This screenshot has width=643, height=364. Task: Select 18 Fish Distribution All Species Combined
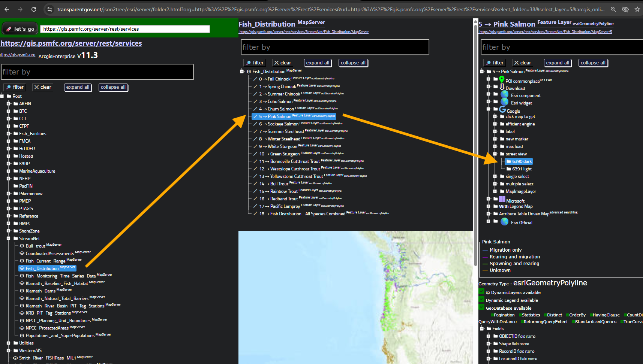click(321, 214)
